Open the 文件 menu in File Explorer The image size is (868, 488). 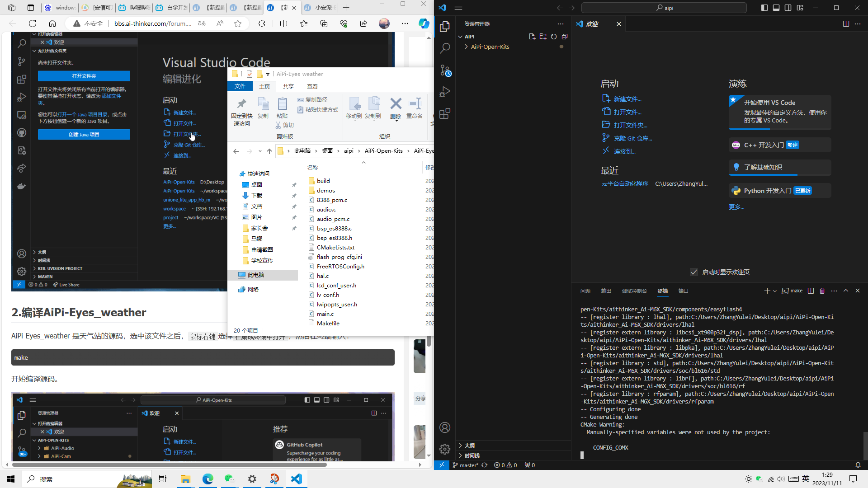[x=240, y=86]
